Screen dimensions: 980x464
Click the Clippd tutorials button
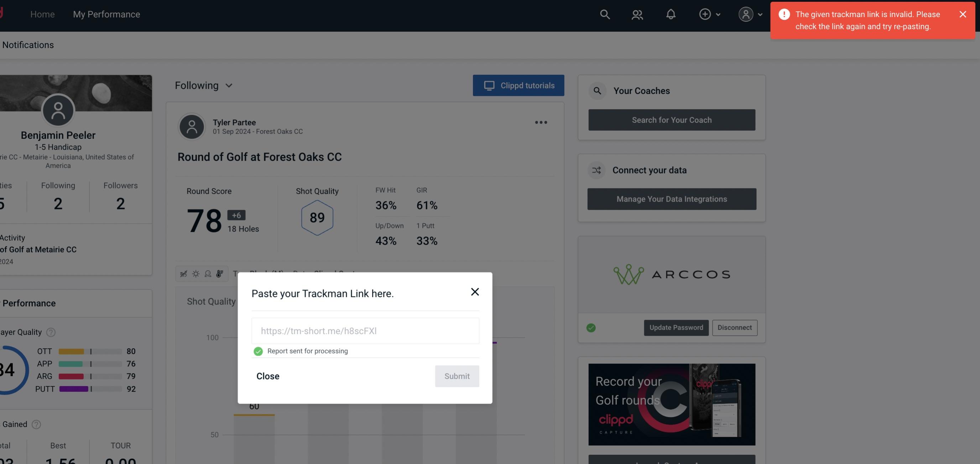519,85
